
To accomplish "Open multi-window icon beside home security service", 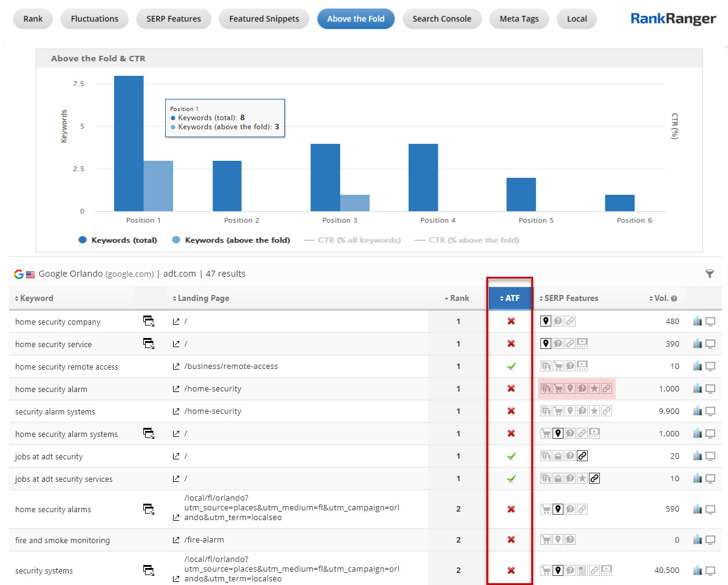I will (149, 344).
